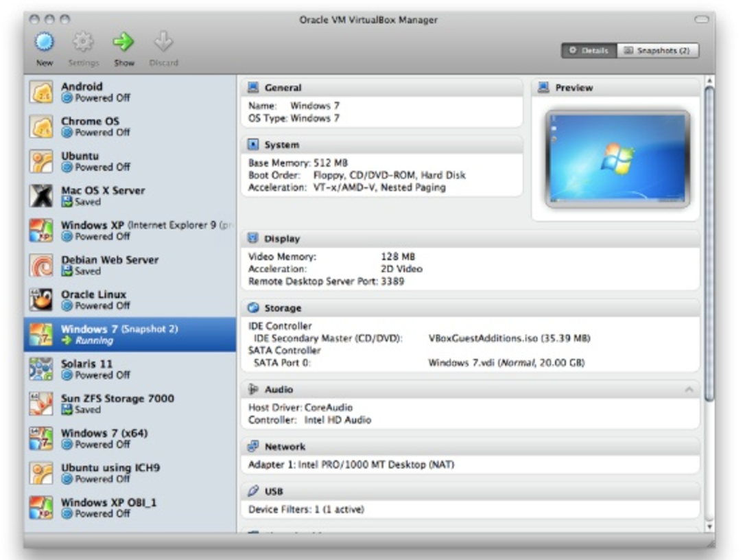Click the Windows 7 preview thumbnail
Screen dimensions: 745x560
tap(617, 159)
